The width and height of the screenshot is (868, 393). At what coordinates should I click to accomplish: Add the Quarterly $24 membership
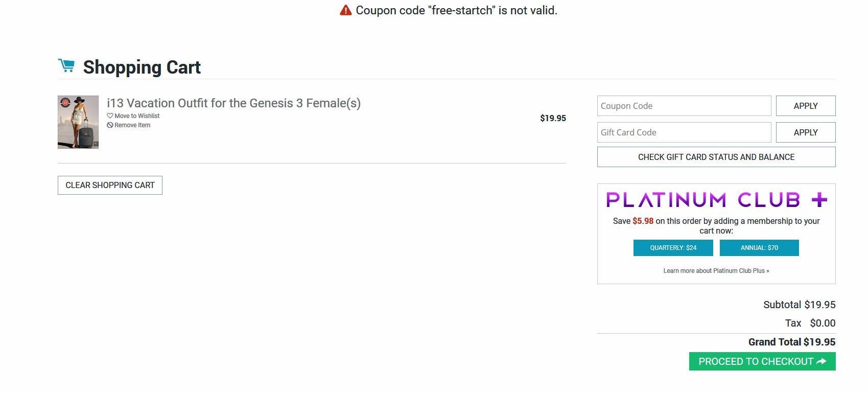tap(673, 248)
